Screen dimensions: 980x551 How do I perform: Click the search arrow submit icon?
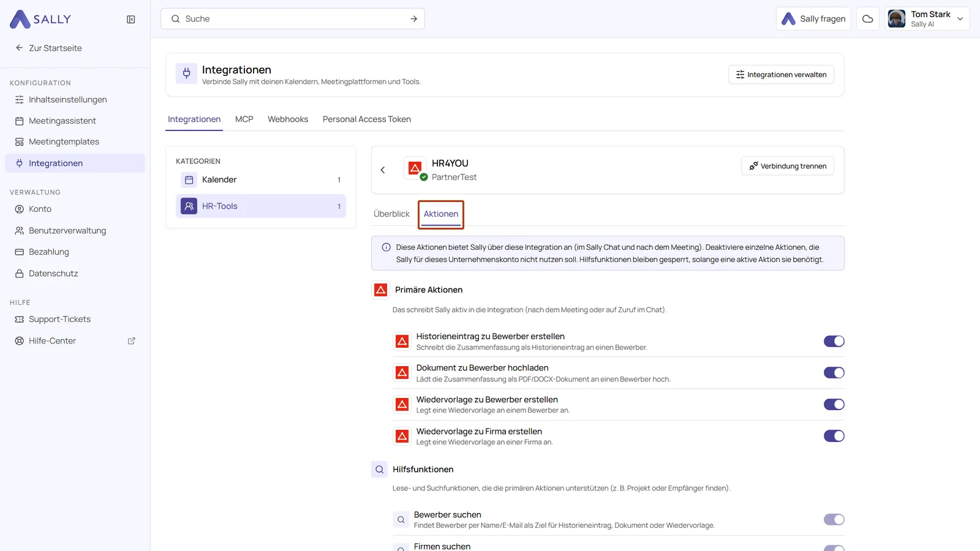point(414,19)
